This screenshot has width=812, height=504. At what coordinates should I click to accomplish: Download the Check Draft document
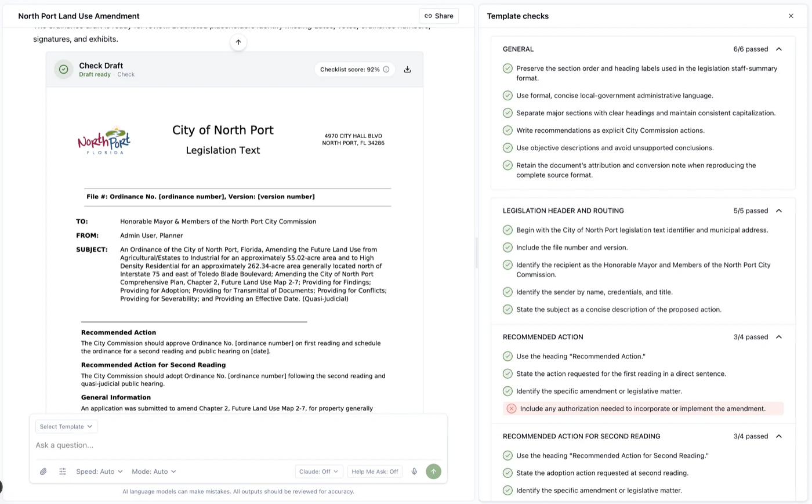[407, 69]
